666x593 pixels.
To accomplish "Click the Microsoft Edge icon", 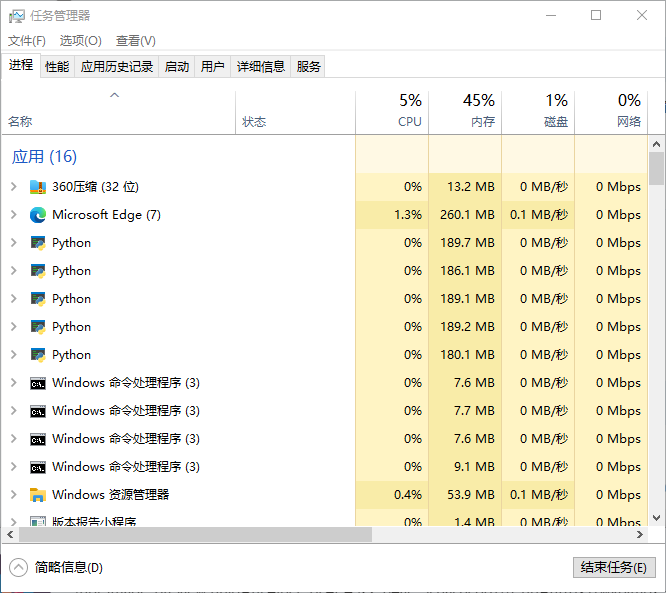I will point(38,215).
